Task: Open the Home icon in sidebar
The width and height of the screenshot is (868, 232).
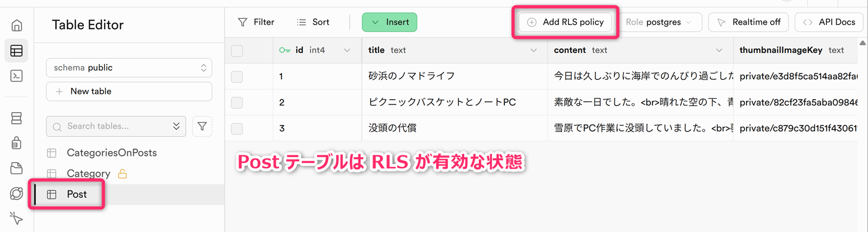Action: coord(17,25)
